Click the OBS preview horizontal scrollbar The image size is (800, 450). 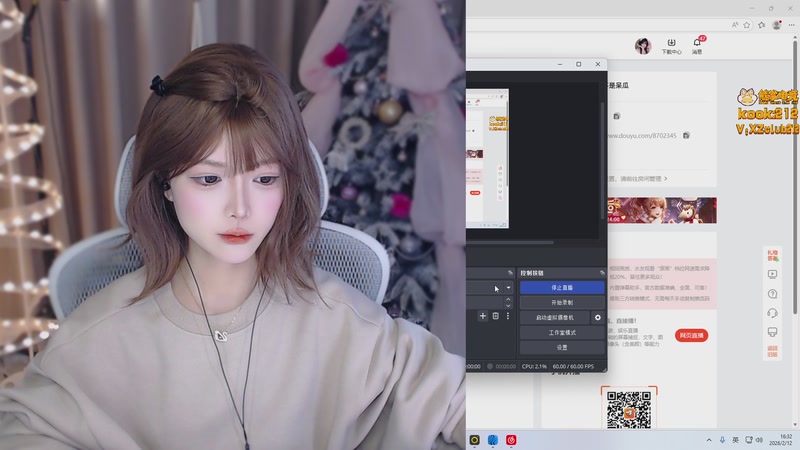510,242
